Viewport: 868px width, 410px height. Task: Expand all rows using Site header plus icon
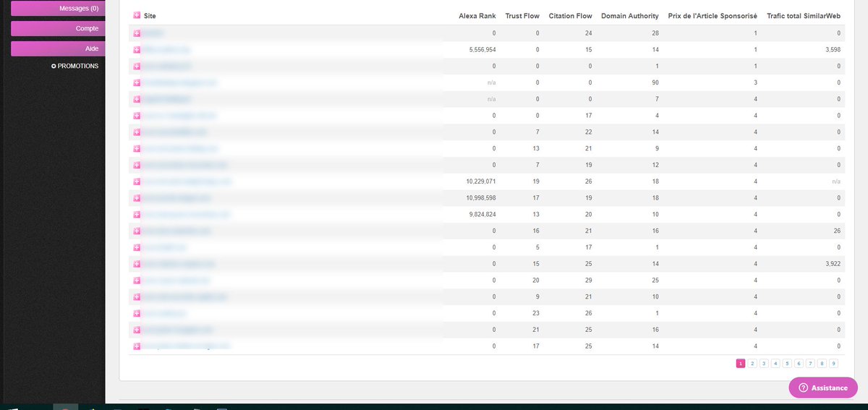[x=137, y=15]
